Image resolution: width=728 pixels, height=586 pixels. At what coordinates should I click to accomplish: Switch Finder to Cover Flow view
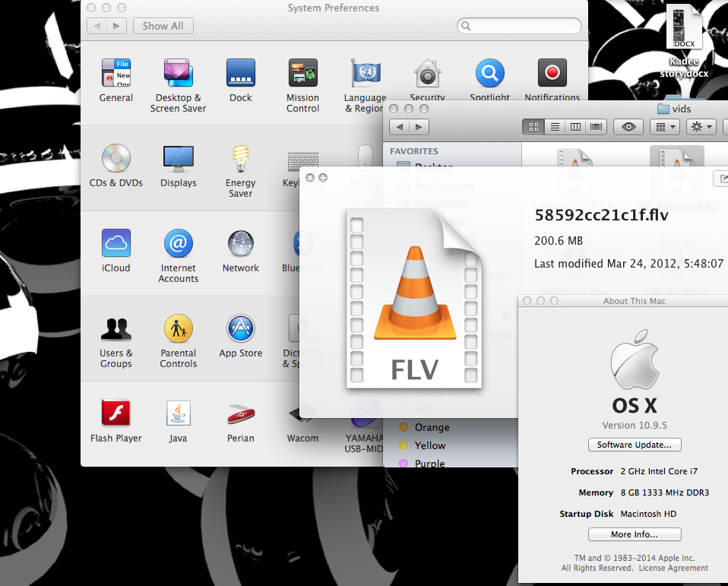[x=596, y=127]
